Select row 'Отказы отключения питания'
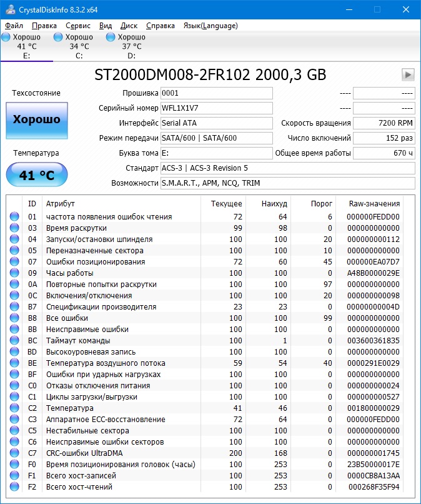 click(x=206, y=385)
